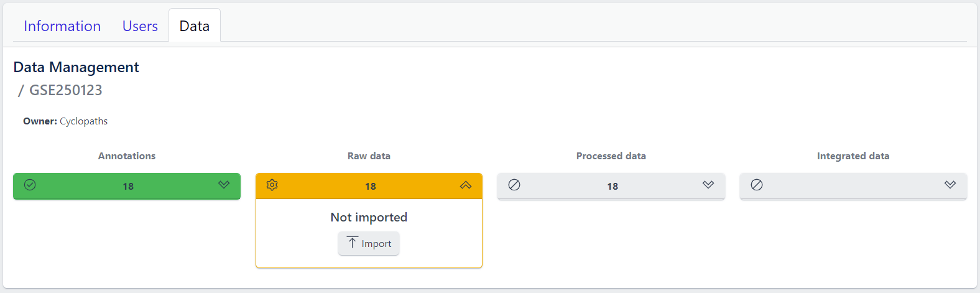Click the owner name Cyclopaths
Viewport: 980px width, 293px height.
tap(83, 121)
